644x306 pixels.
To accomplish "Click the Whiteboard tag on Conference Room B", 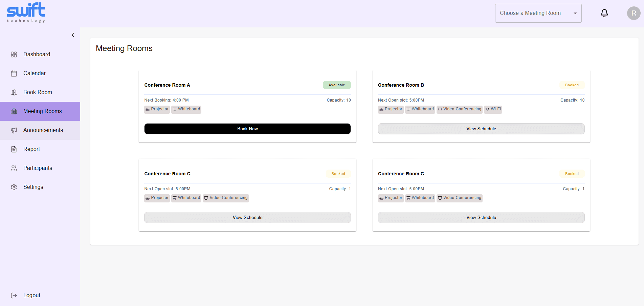I will pos(420,109).
